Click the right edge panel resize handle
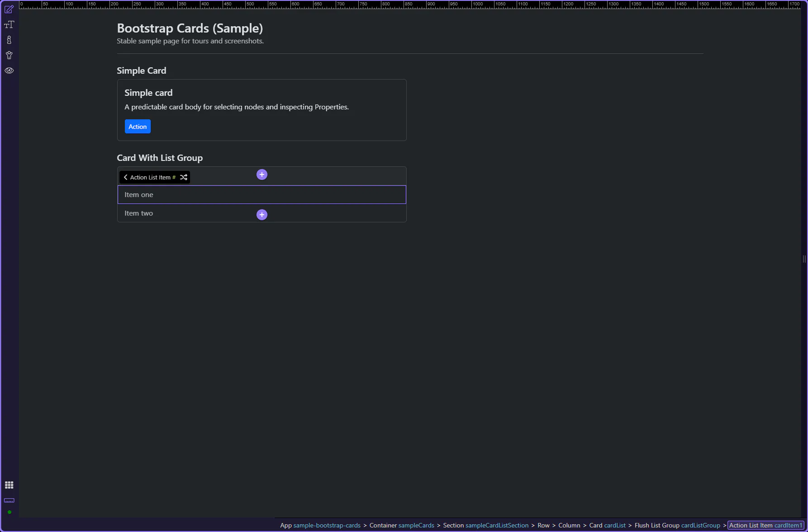808x532 pixels. pyautogui.click(x=804, y=259)
